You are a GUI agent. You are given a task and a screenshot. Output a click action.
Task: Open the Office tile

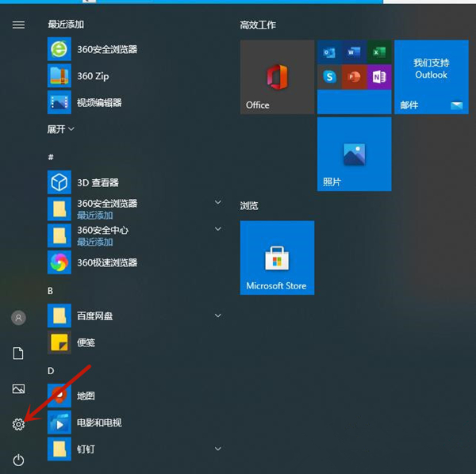tap(277, 77)
